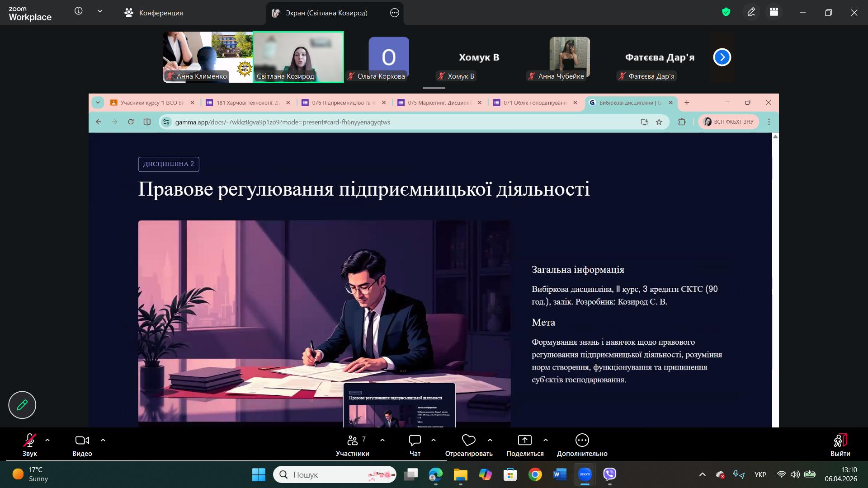Screen dimensions: 868x488
Task: Expand audio settings arrow beside Звук
Action: click(x=47, y=440)
